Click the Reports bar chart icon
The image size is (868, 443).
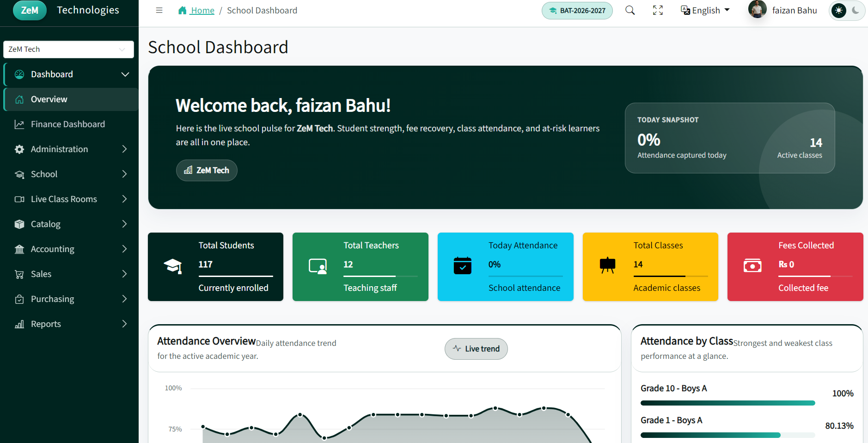(19, 324)
